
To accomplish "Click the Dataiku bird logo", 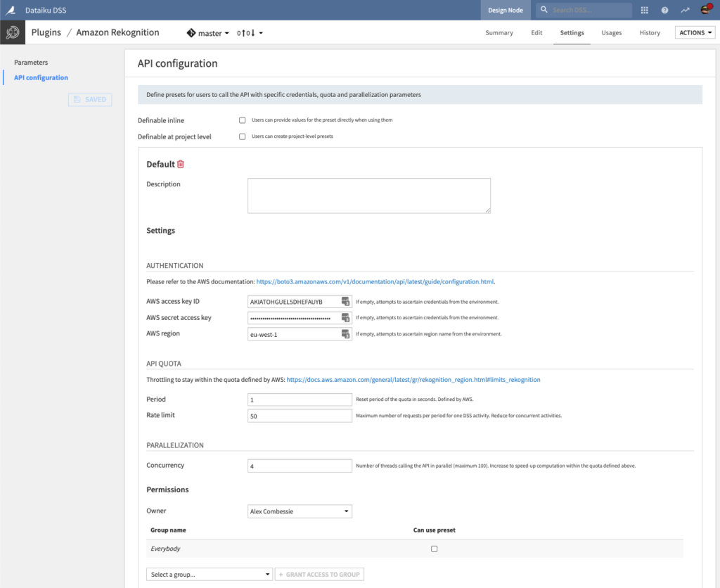I will point(12,10).
